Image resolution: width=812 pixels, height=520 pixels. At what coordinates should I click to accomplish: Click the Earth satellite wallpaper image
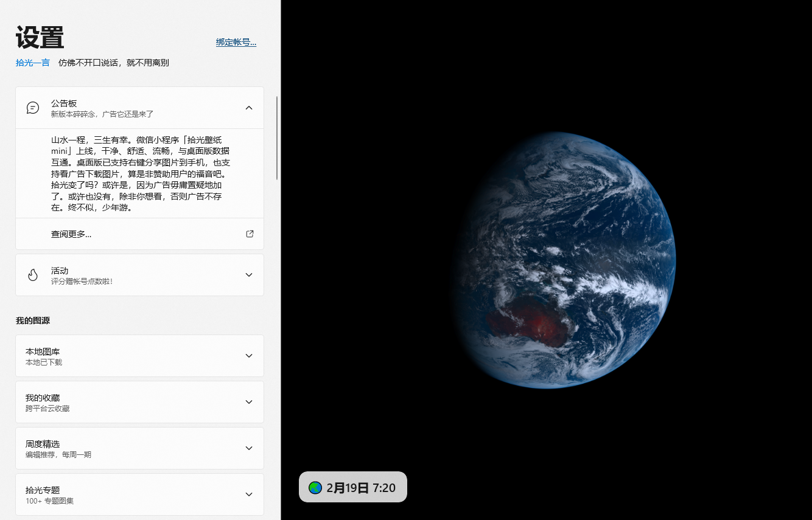pyautogui.click(x=563, y=260)
